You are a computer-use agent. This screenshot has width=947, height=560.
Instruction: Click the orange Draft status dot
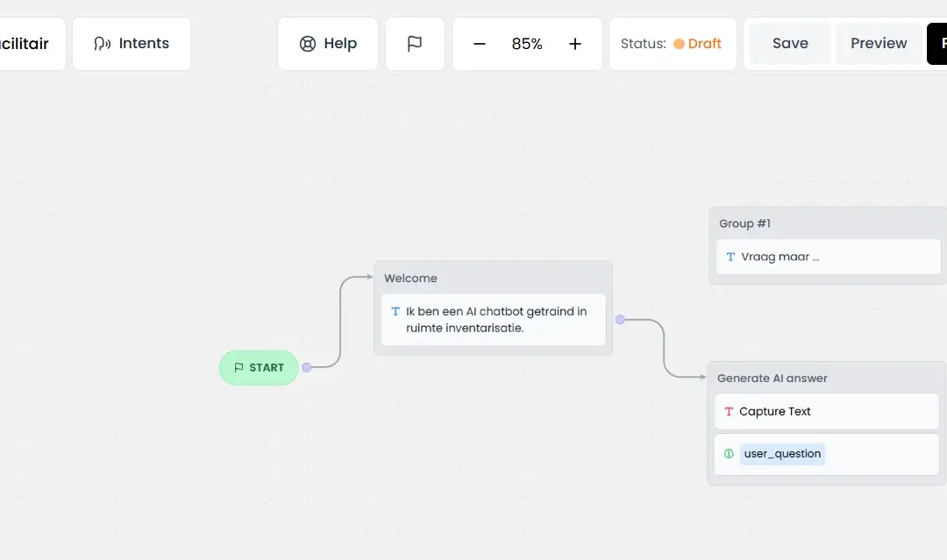(x=679, y=44)
